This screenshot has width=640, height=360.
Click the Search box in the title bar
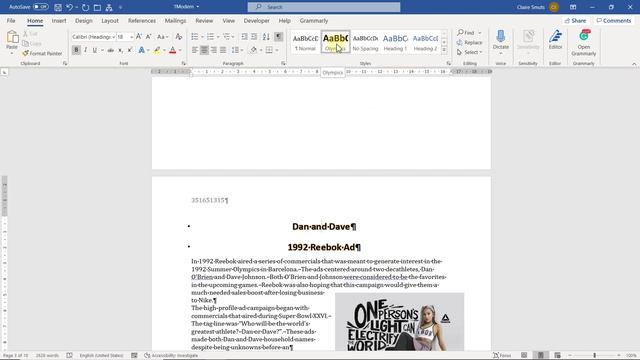coord(324,7)
